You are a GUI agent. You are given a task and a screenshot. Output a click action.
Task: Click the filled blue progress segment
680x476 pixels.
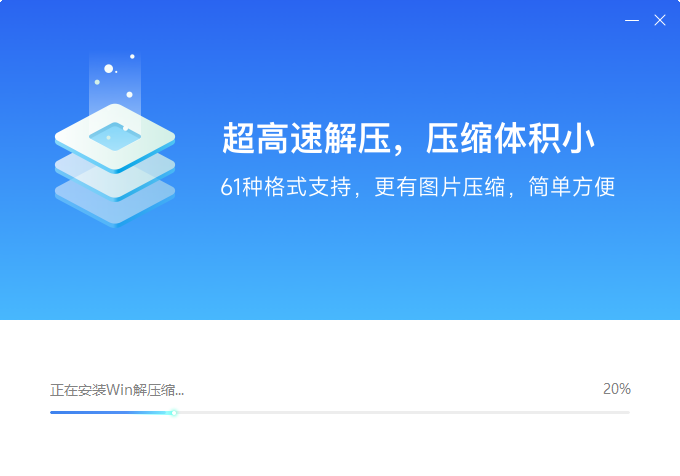coord(111,413)
